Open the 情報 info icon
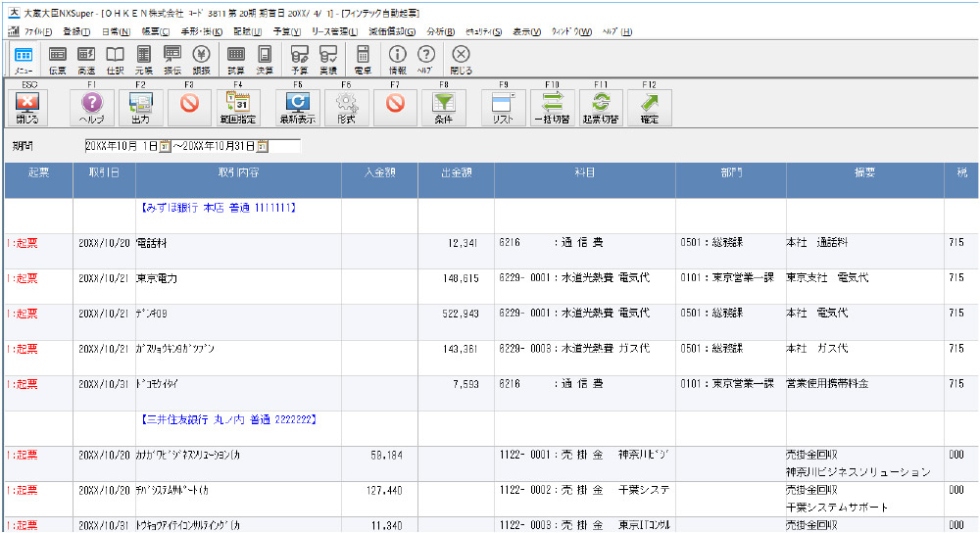 pos(398,60)
